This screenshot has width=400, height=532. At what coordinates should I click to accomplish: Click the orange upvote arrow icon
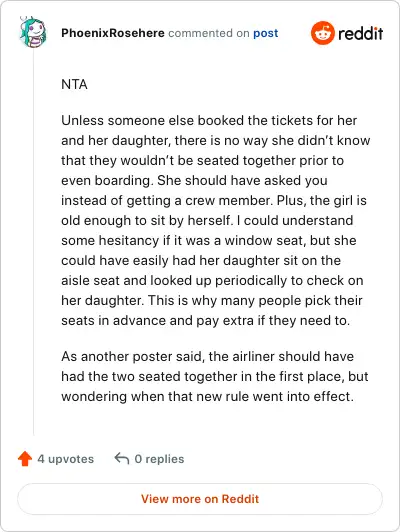point(25,459)
